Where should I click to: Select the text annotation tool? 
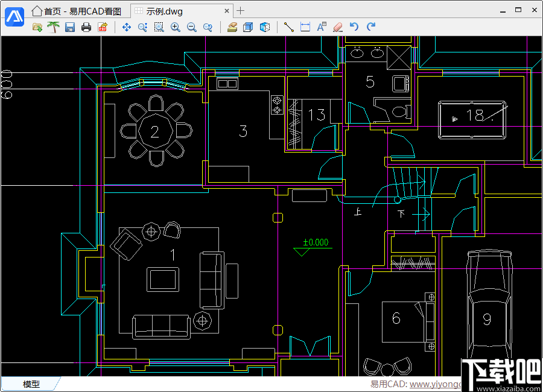[x=322, y=27]
